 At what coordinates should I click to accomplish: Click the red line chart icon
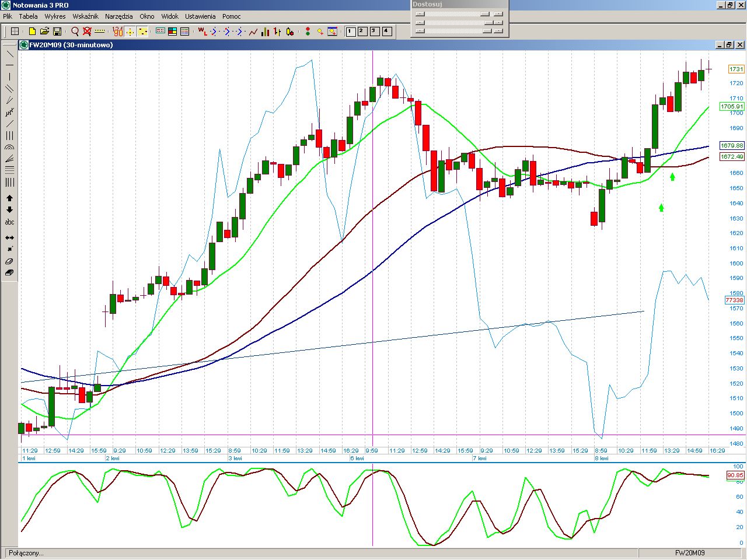(x=253, y=32)
